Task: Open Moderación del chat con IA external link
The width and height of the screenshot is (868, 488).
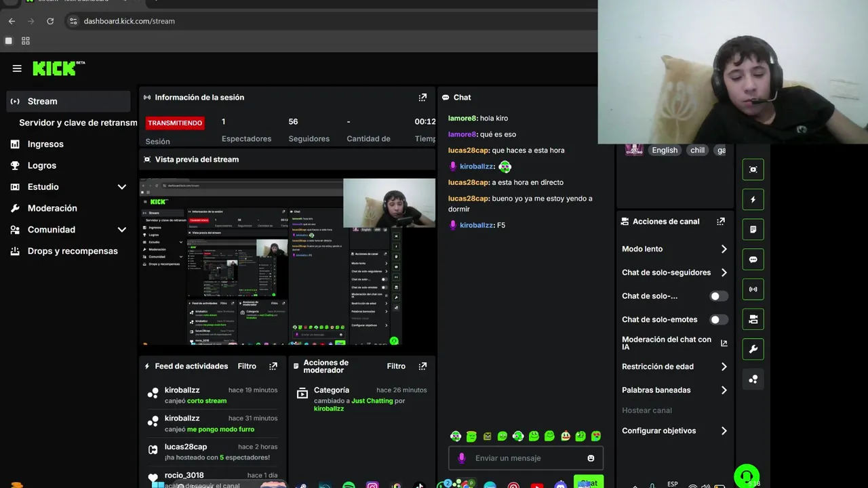Action: coord(724,344)
